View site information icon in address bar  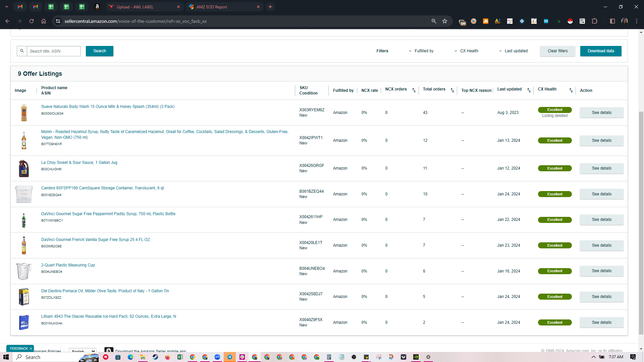coord(58,21)
